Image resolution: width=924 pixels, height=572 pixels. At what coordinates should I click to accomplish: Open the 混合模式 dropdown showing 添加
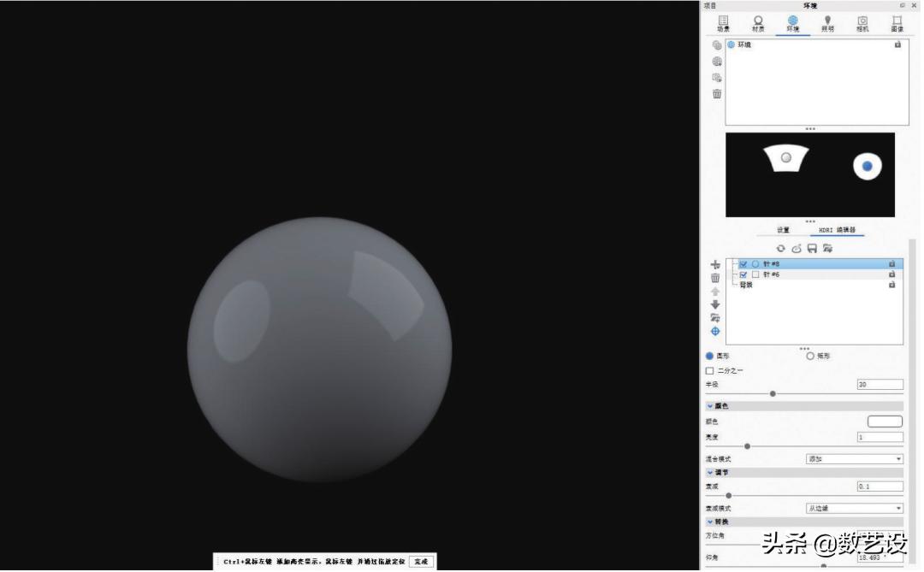pyautogui.click(x=854, y=459)
